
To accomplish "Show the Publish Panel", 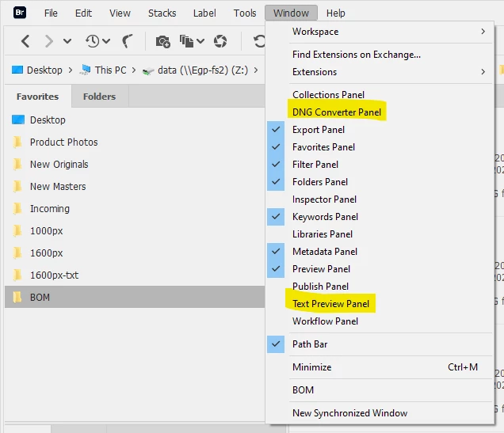I will pyautogui.click(x=380, y=287).
